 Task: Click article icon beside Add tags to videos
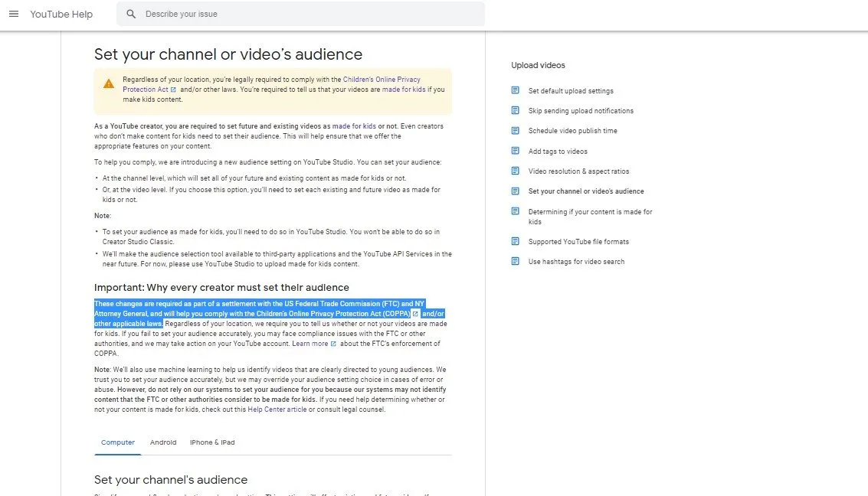[516, 151]
